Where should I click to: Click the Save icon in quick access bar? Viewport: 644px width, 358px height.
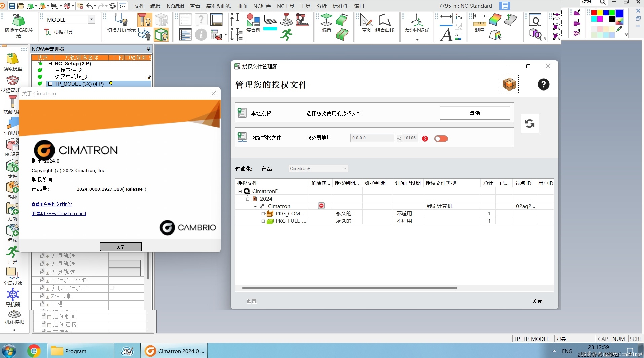[12, 6]
